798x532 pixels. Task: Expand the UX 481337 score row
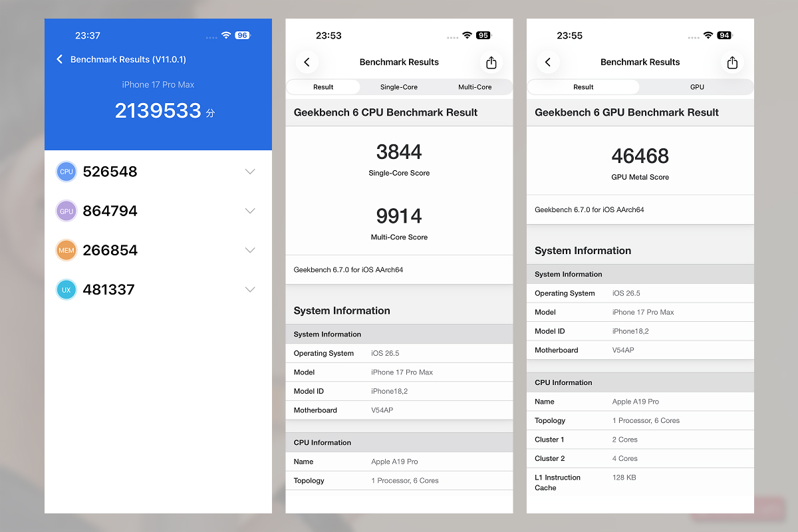click(x=250, y=289)
